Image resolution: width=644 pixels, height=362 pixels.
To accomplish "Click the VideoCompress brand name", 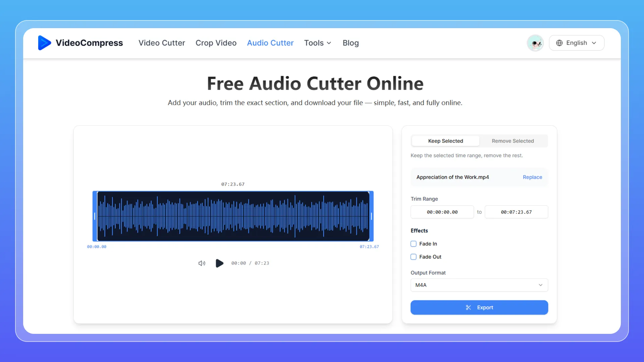I will coord(89,43).
